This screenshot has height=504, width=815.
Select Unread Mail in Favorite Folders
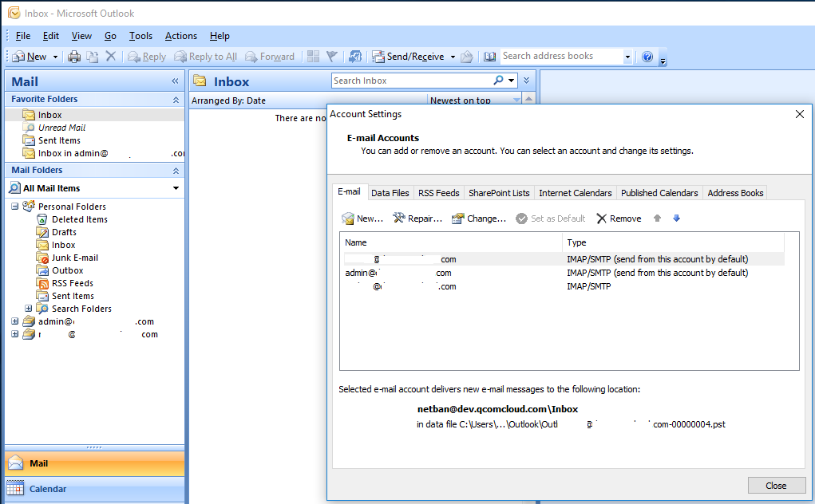pyautogui.click(x=61, y=128)
